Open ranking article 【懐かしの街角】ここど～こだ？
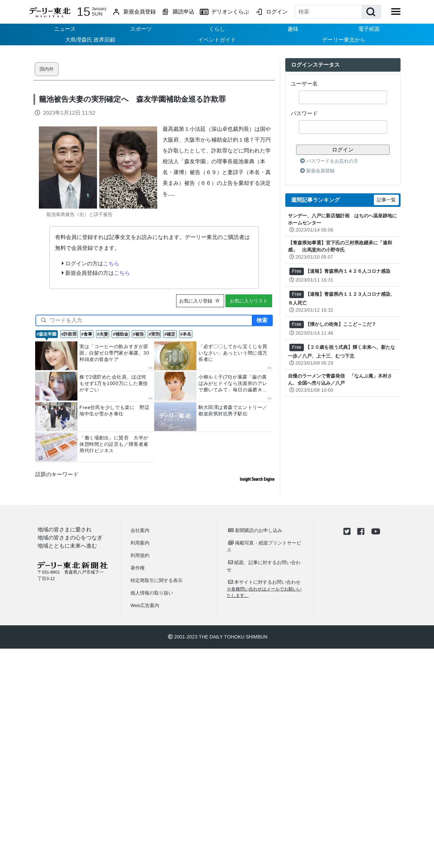 [x=341, y=324]
